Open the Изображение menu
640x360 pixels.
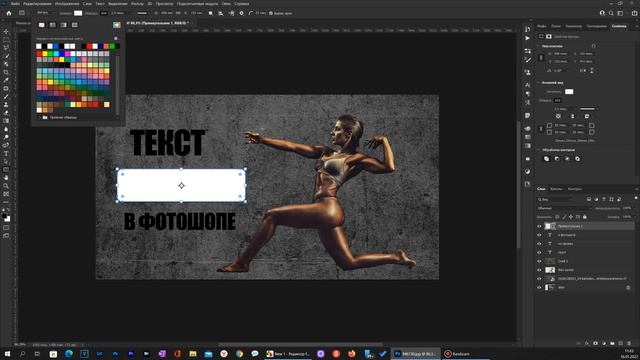point(67,3)
